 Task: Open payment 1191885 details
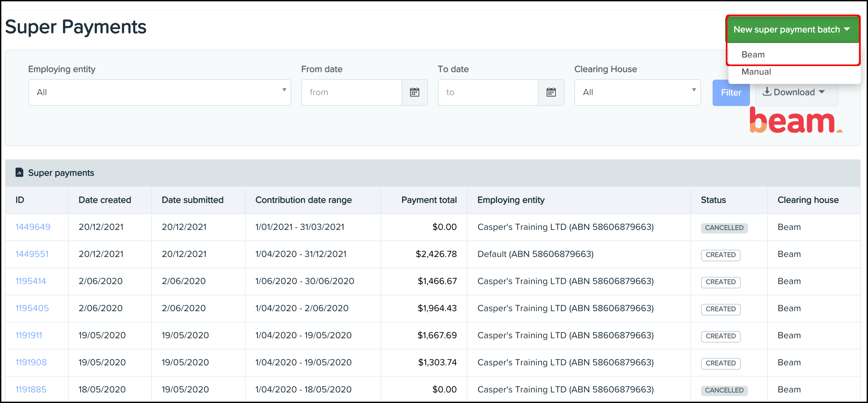[31, 389]
